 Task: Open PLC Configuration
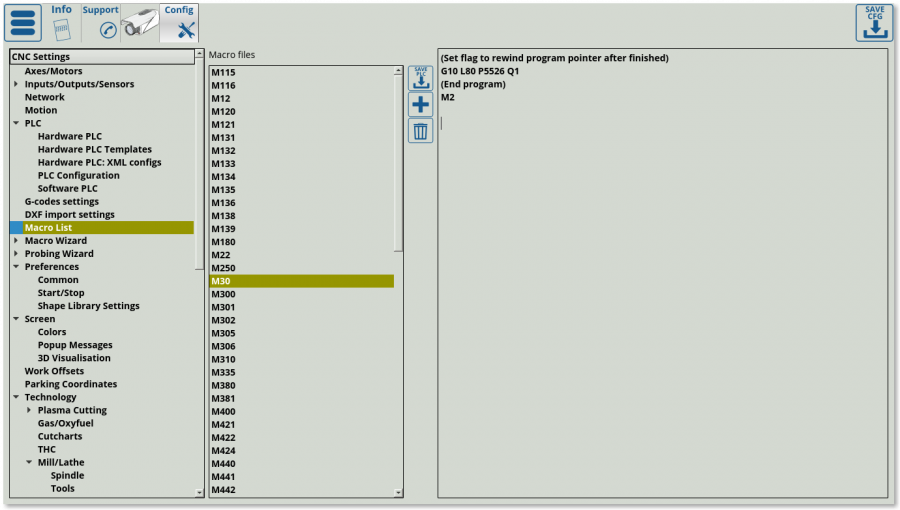(79, 176)
